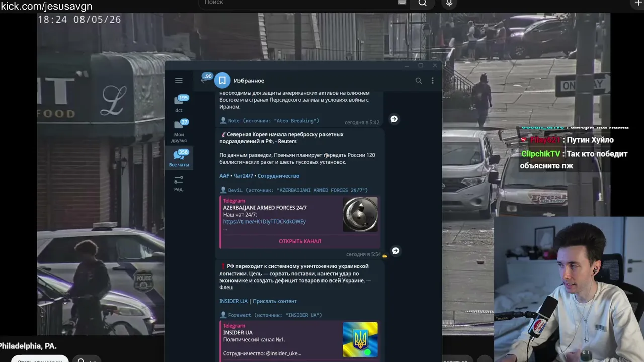Open the INSIDER UA link
The height and width of the screenshot is (362, 644).
[x=233, y=301]
